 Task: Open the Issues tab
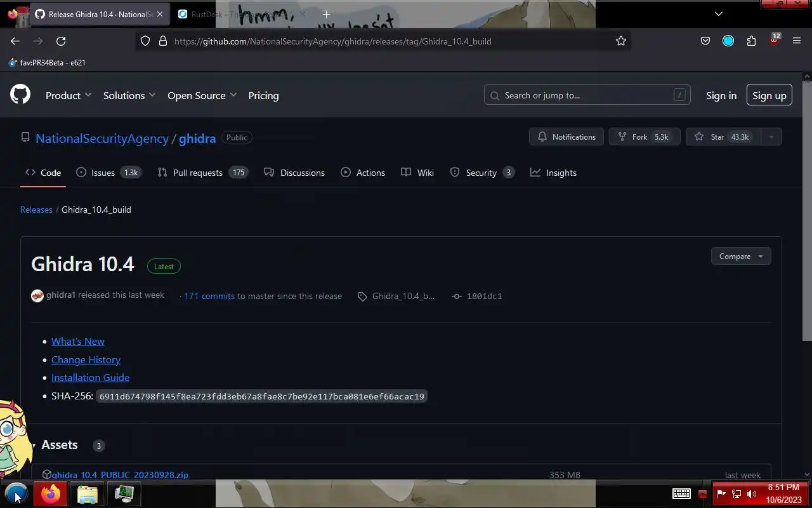[108, 173]
